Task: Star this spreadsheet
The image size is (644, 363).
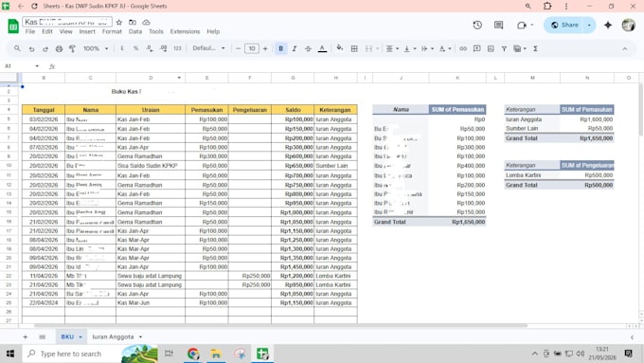Action: [x=119, y=22]
